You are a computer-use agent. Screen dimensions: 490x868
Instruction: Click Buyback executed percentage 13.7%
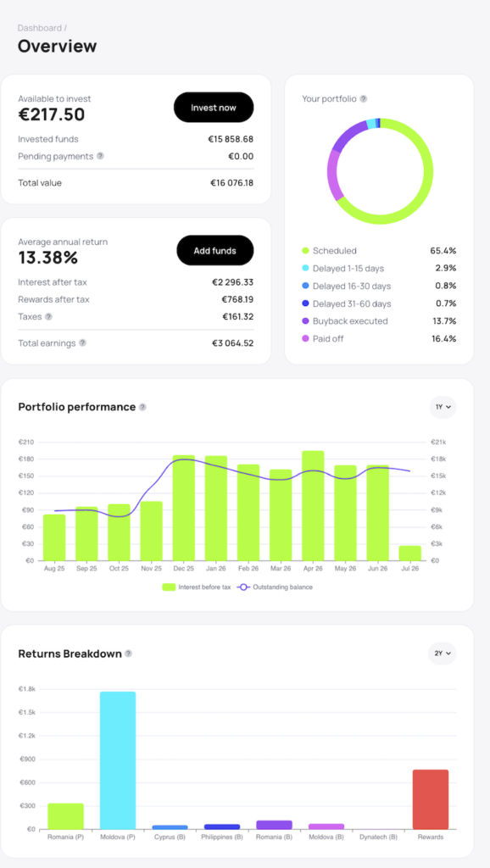click(444, 321)
